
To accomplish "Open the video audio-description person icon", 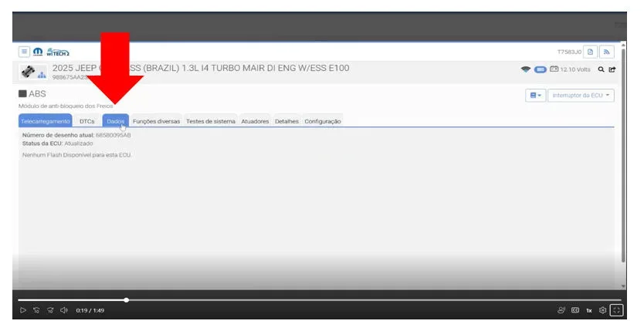I will [561, 310].
